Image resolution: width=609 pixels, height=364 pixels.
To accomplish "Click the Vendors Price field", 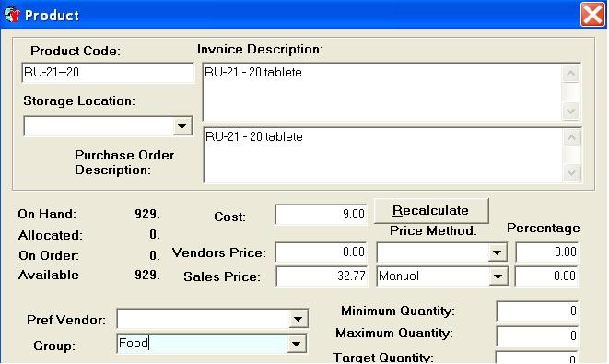I will pyautogui.click(x=322, y=252).
